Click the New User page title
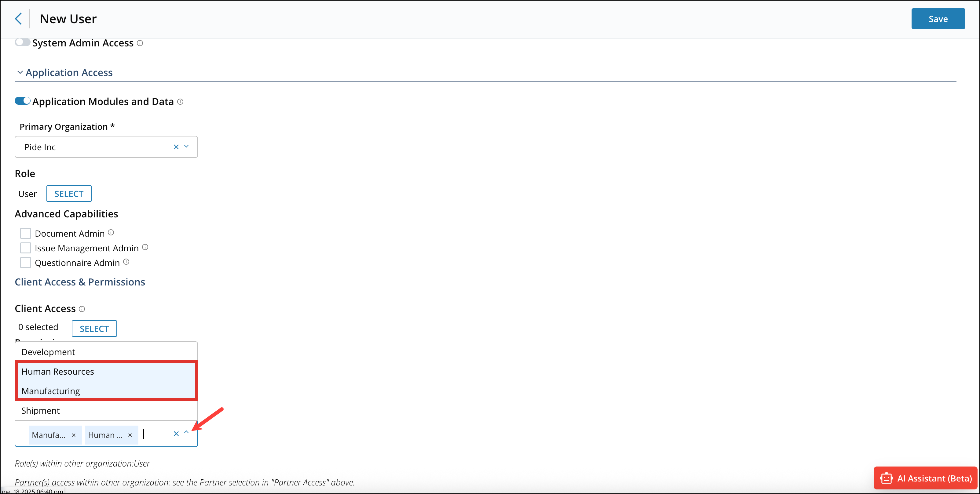This screenshot has height=494, width=980. tap(68, 19)
